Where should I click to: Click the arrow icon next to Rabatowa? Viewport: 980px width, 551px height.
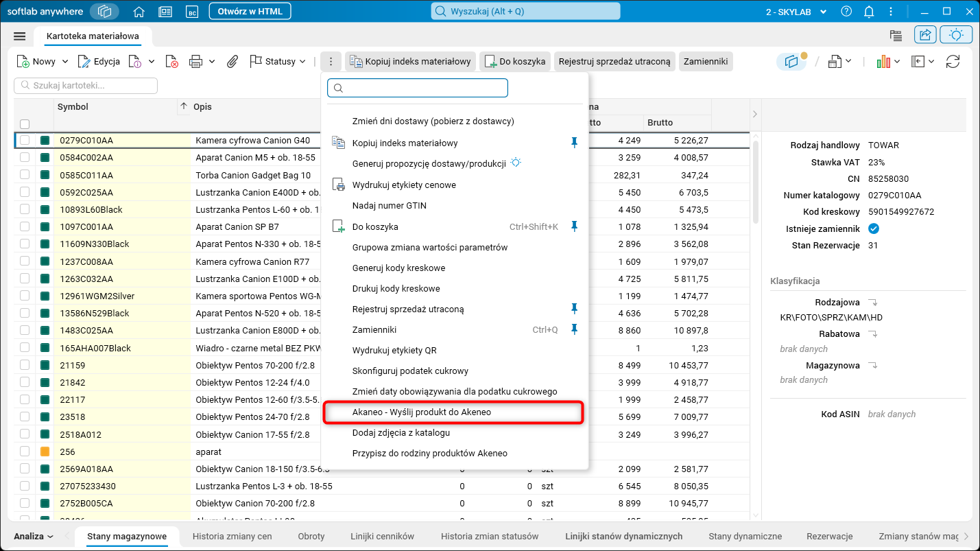click(872, 334)
